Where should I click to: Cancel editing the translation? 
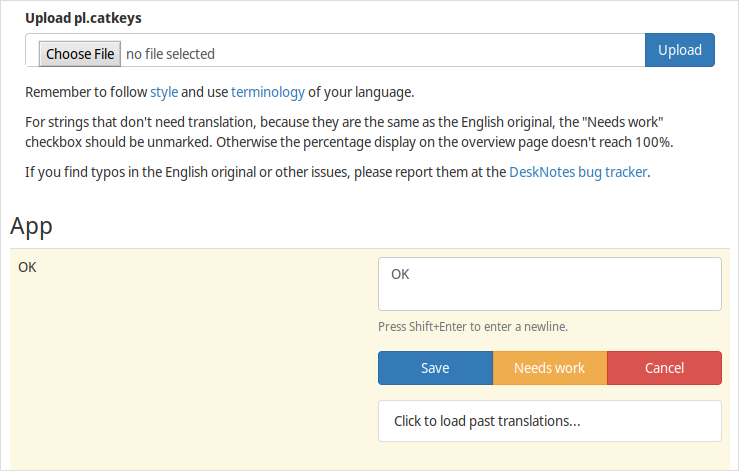664,368
